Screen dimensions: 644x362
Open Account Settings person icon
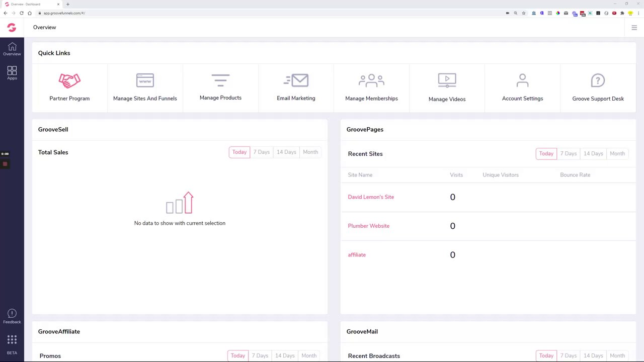(x=522, y=80)
